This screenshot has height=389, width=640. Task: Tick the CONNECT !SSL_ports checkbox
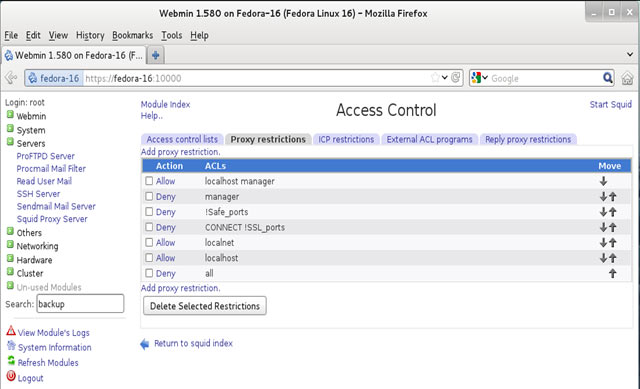click(x=149, y=227)
